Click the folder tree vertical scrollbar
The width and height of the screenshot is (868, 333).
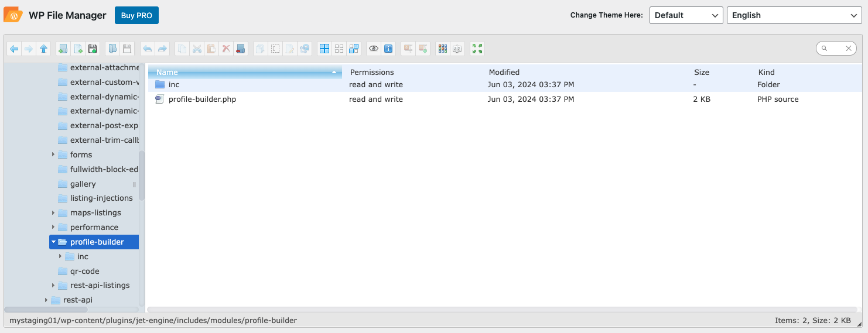click(142, 176)
